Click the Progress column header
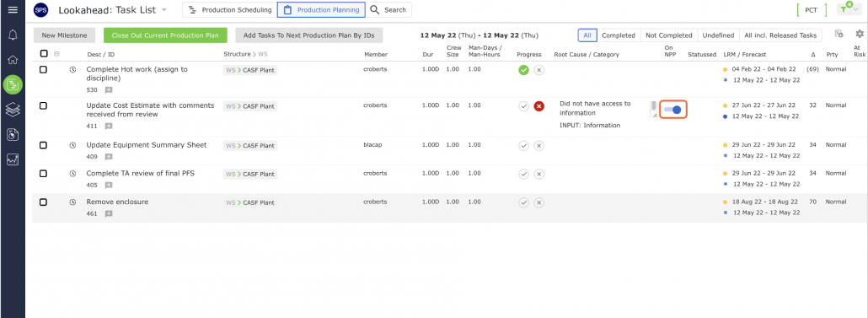The image size is (868, 318). coord(530,54)
